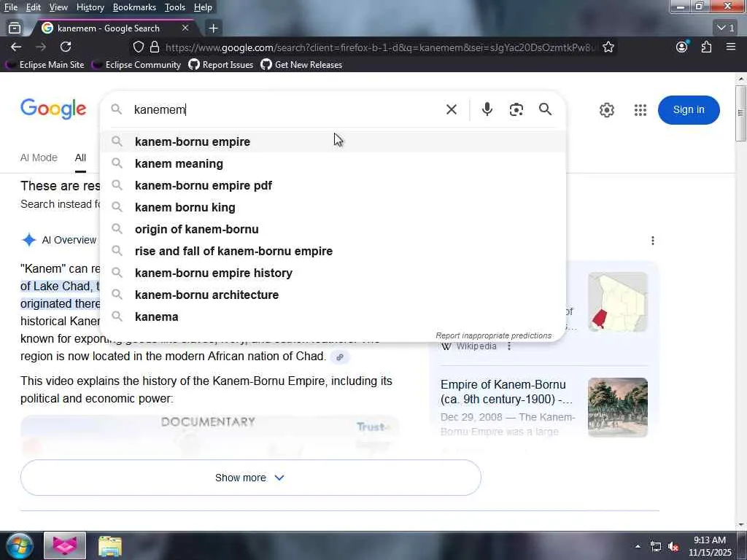This screenshot has height=560, width=747.
Task: Click the taskbar clock and date
Action: (x=710, y=546)
